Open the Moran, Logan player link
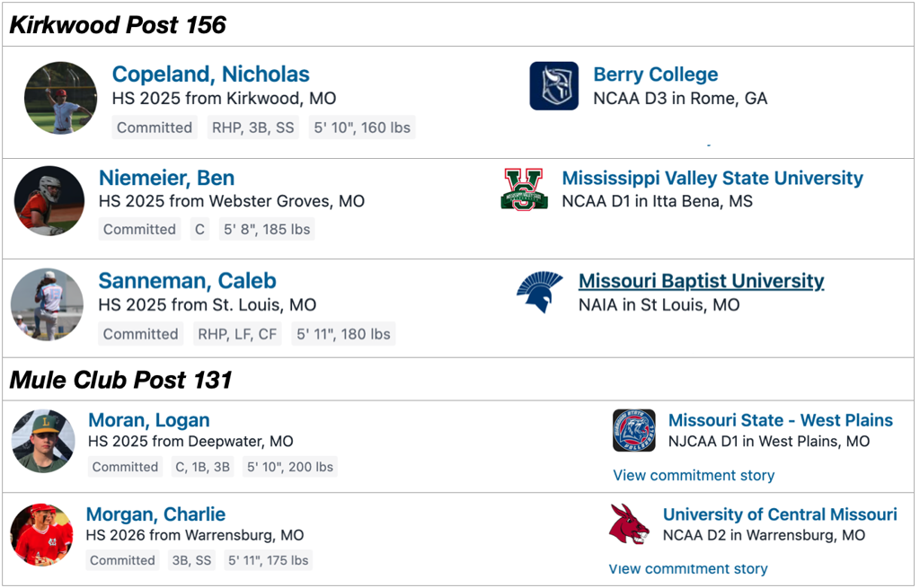The image size is (920, 588). pos(148,420)
